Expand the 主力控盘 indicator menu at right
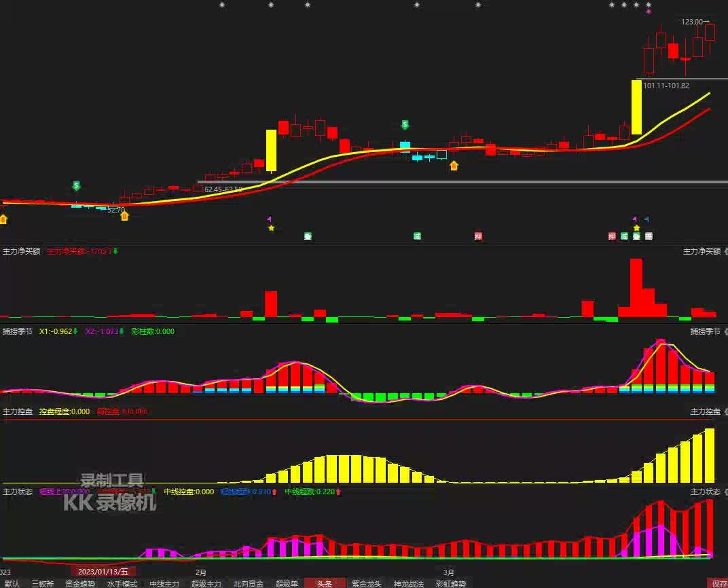The height and width of the screenshot is (588, 728). click(705, 411)
